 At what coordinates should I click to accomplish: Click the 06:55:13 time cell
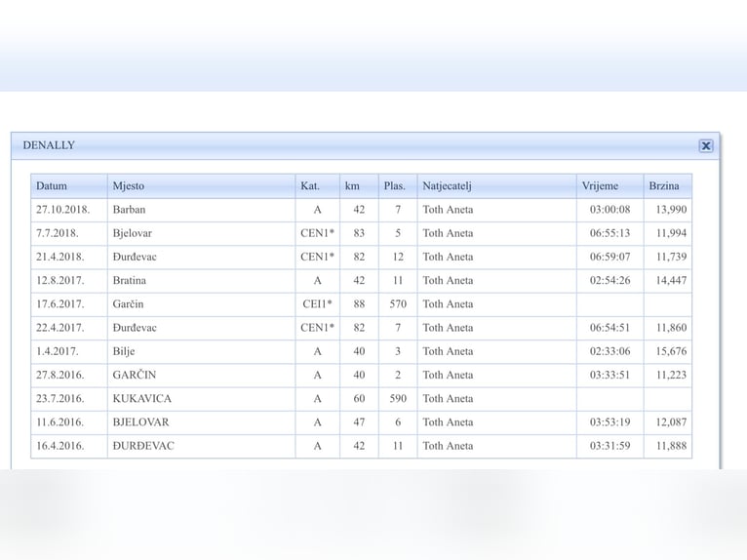[609, 233]
